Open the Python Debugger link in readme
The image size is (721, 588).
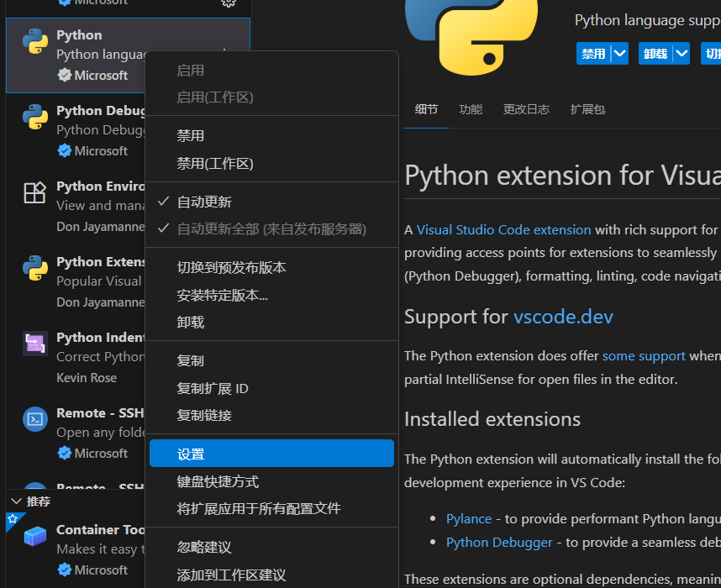pyautogui.click(x=499, y=542)
